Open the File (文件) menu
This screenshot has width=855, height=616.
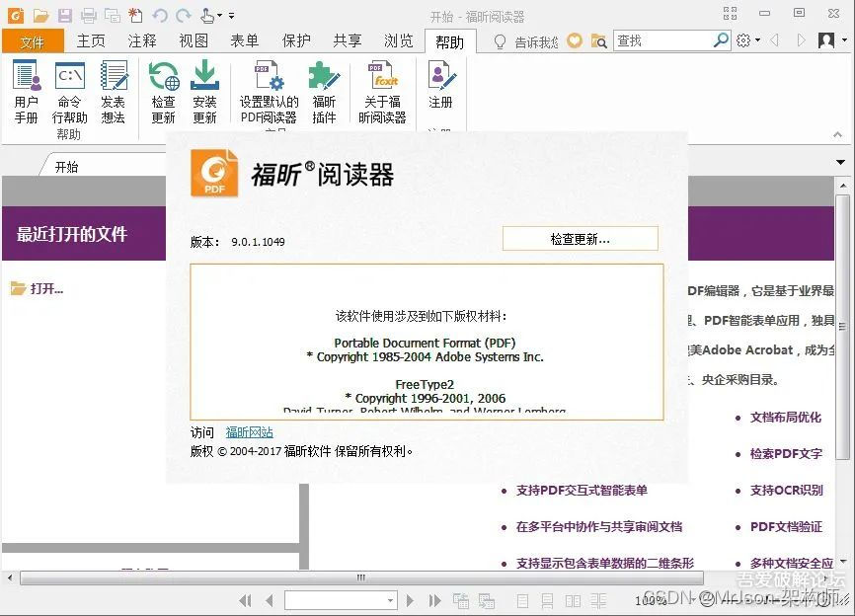click(33, 42)
